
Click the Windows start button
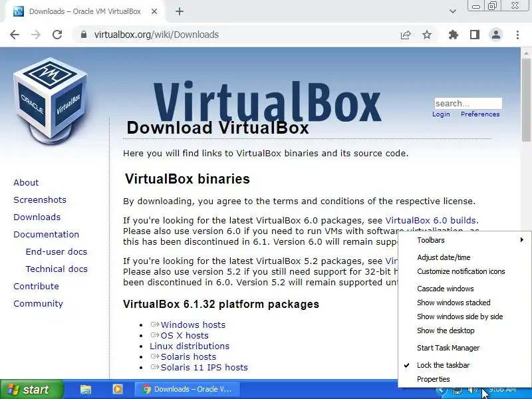click(x=31, y=389)
